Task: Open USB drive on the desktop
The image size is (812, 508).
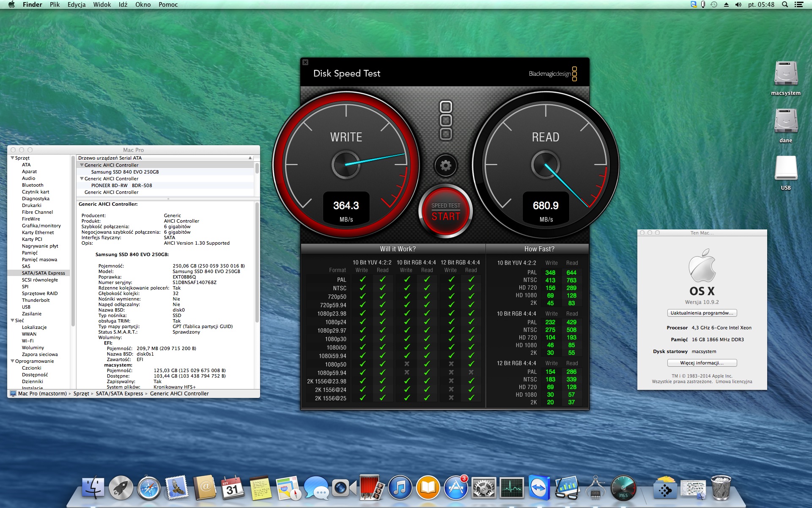Action: coord(786,173)
